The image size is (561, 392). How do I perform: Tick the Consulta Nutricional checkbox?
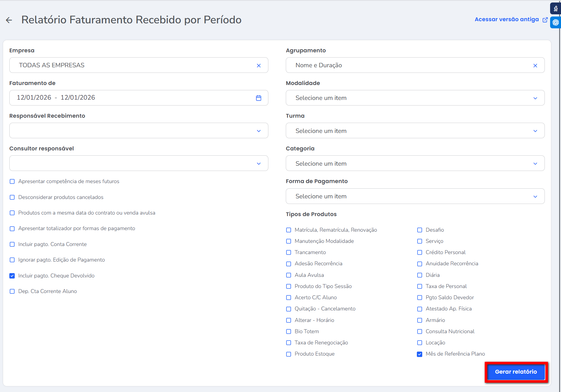click(x=419, y=332)
